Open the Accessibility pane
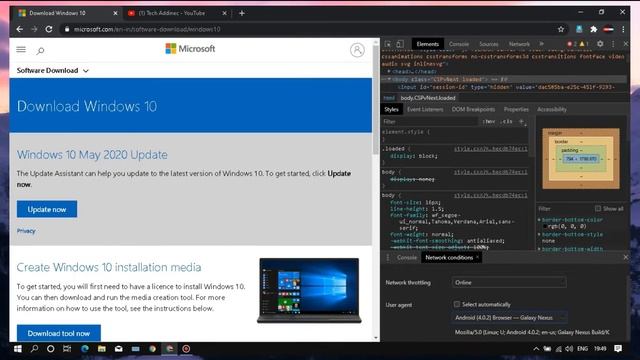This screenshot has height=360, width=640. [x=551, y=109]
